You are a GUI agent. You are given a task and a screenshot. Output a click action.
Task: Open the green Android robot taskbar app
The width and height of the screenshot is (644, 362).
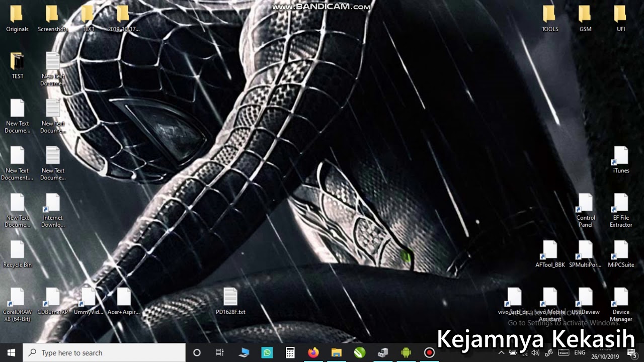click(406, 352)
